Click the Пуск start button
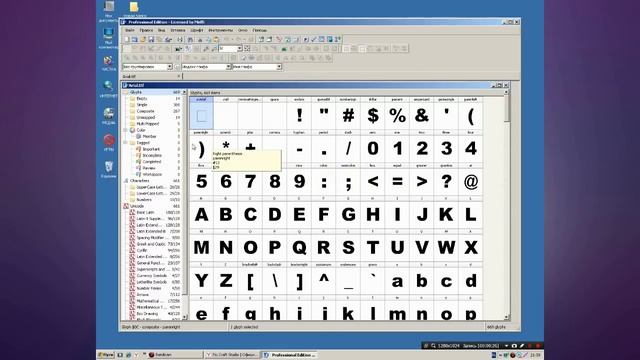The width and height of the screenshot is (640, 360). click(106, 355)
